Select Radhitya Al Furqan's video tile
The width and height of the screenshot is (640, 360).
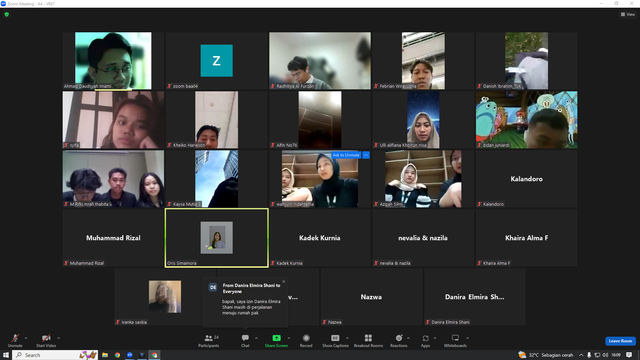[x=320, y=60]
